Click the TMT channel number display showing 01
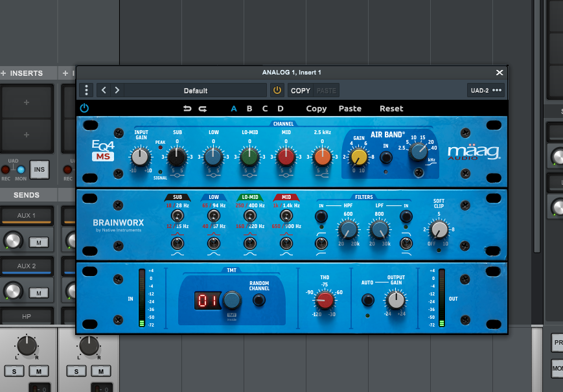 (x=208, y=299)
